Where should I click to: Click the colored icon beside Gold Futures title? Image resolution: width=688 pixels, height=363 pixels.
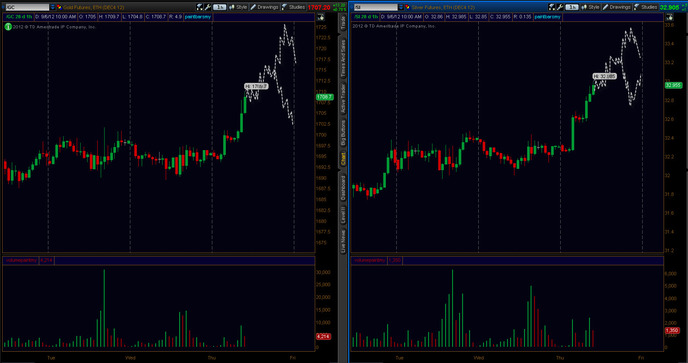(x=59, y=7)
